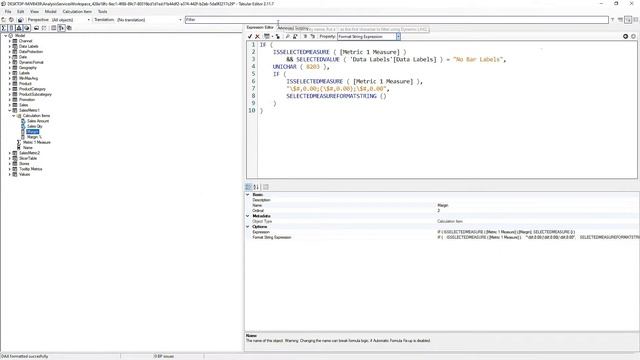Image resolution: width=640 pixels, height=360 pixels.
Task: Click the navigate forward grey circle icon
Action: 633,36
